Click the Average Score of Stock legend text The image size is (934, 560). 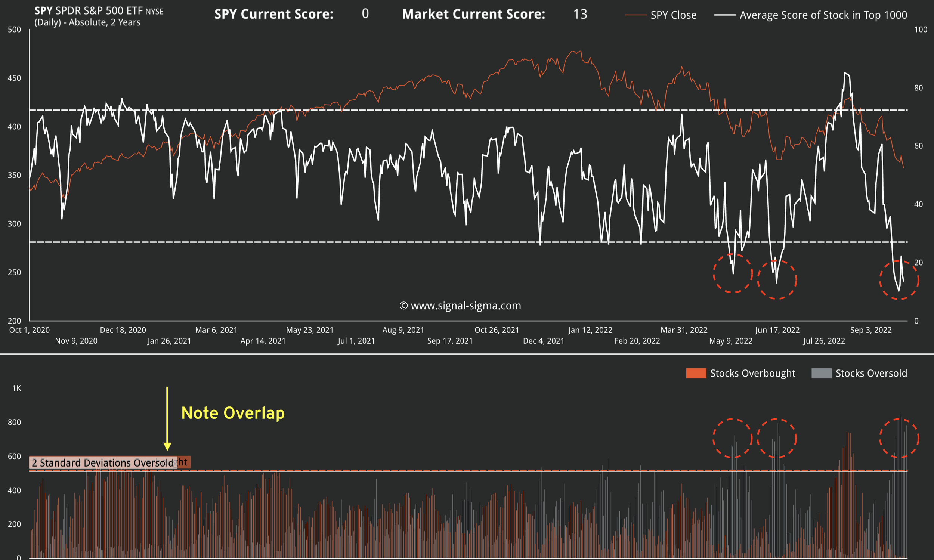point(823,15)
